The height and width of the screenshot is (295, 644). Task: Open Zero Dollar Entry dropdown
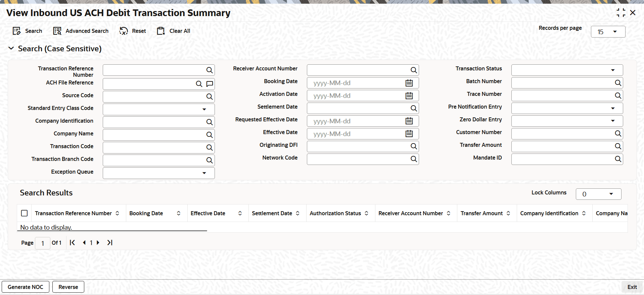pyautogui.click(x=567, y=121)
